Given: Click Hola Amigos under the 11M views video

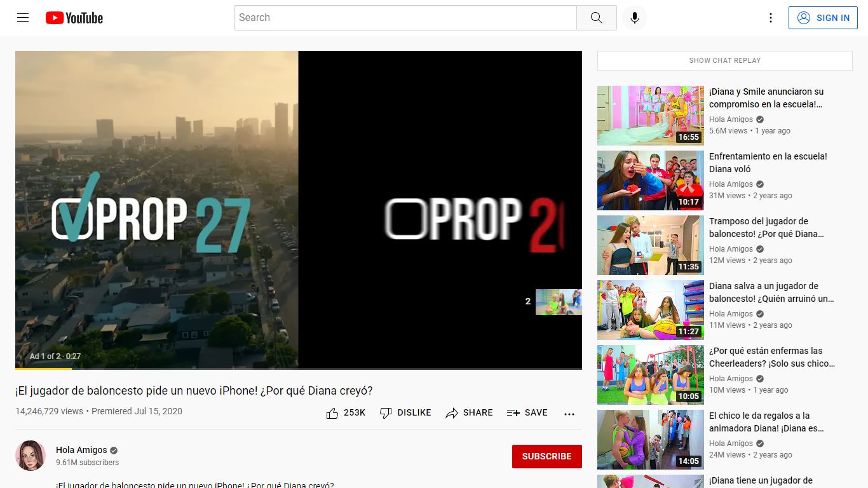Looking at the screenshot, I should 731,314.
